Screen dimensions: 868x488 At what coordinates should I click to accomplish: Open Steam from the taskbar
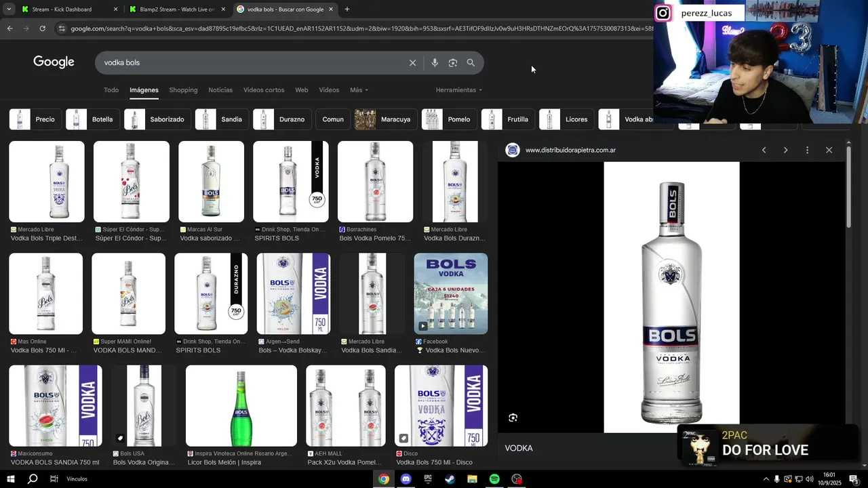(x=450, y=479)
